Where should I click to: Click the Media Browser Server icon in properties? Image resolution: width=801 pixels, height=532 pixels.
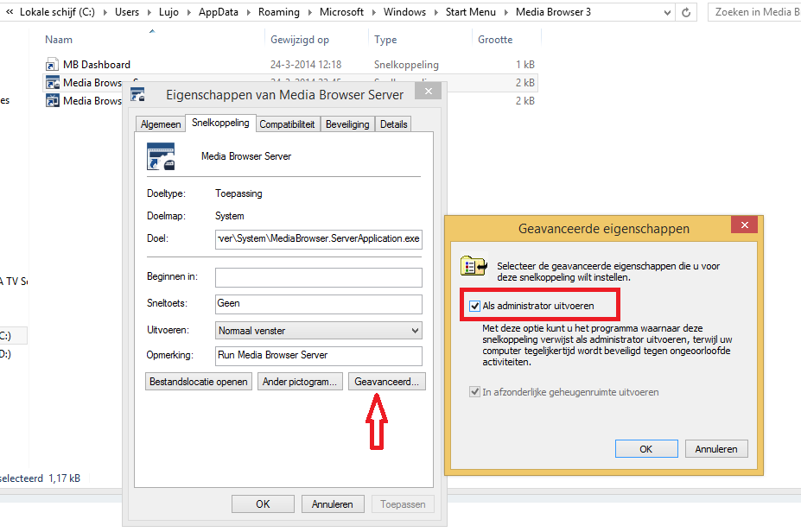[161, 156]
